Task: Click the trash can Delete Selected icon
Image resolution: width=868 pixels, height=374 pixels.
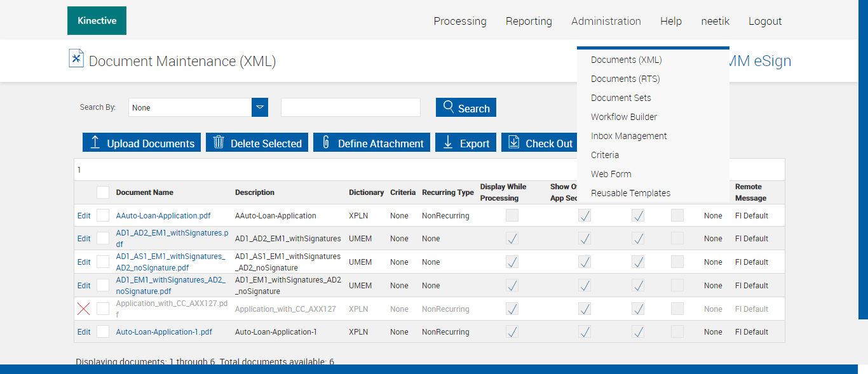Action: tap(219, 142)
